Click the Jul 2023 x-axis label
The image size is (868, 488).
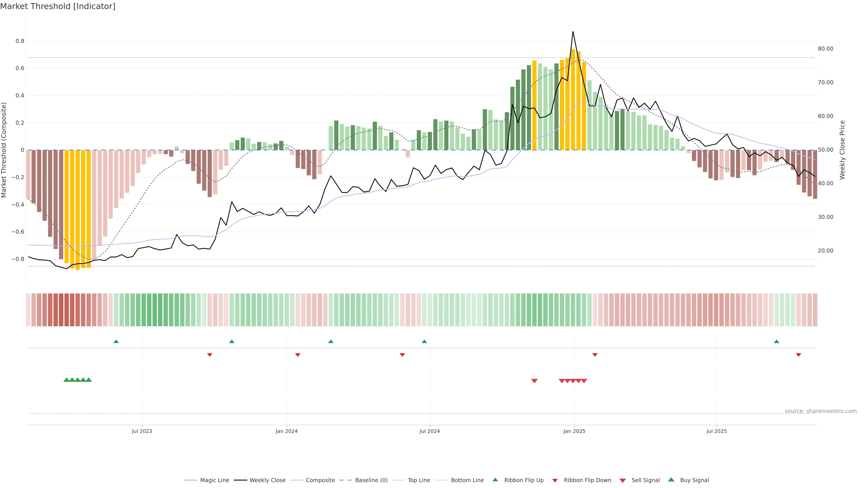(142, 431)
